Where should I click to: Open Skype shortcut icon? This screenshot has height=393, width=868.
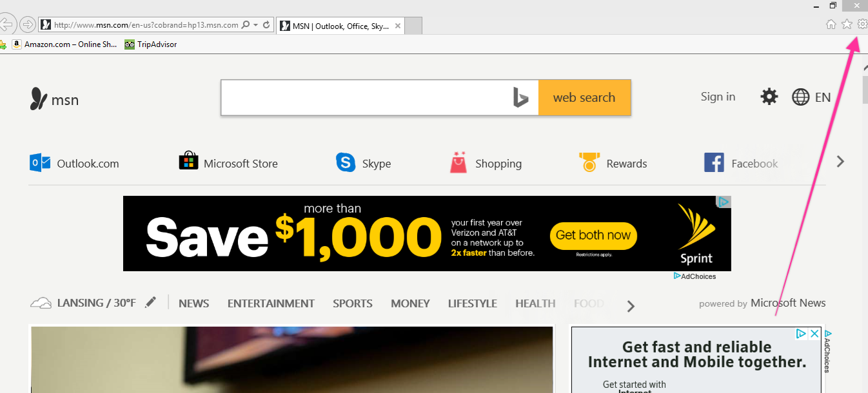click(x=346, y=162)
